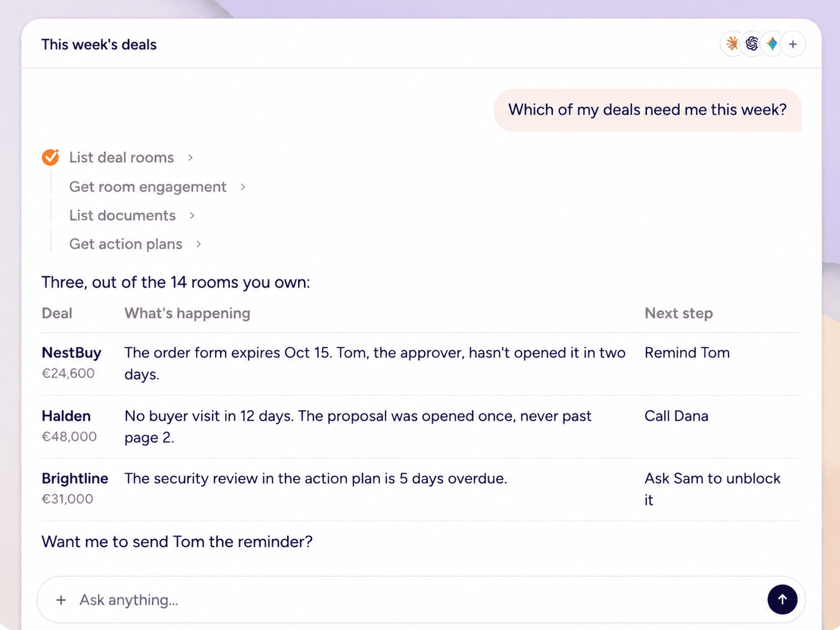This screenshot has height=630, width=840.
Task: Click the "Deal" column header
Action: [57, 313]
